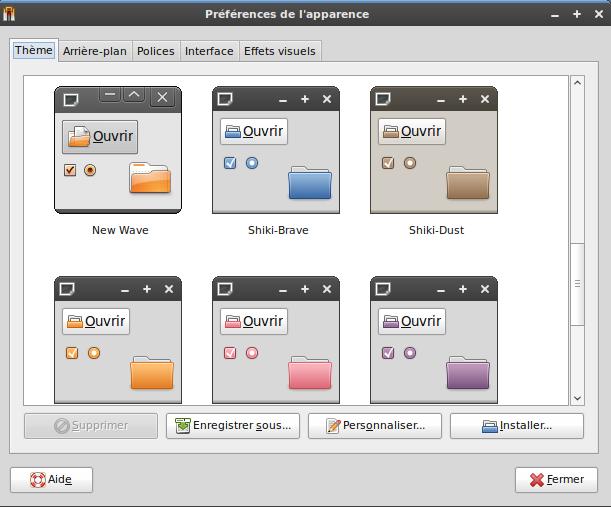Select the Shiki-Brave theme thumbnail
The image size is (611, 507).
[276, 150]
